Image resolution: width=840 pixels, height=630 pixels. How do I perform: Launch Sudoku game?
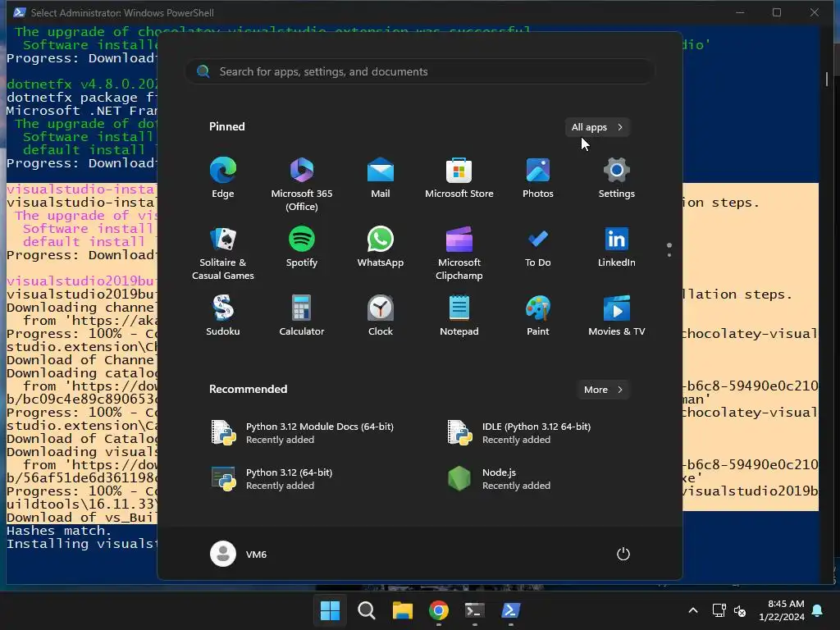point(223,316)
